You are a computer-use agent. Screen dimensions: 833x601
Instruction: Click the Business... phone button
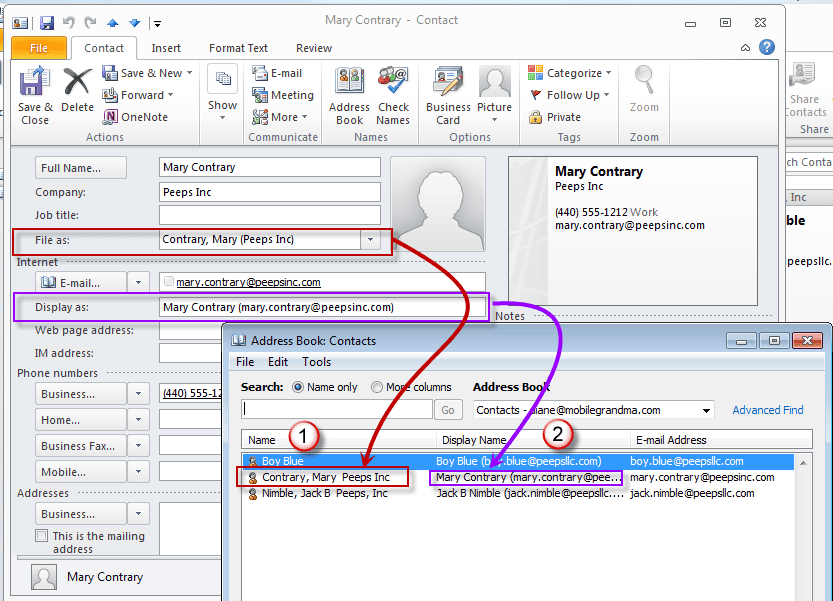pos(81,394)
